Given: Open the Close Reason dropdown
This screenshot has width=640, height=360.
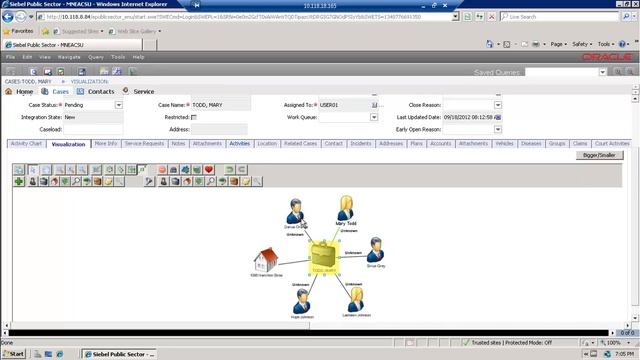Looking at the screenshot, I should [x=498, y=105].
